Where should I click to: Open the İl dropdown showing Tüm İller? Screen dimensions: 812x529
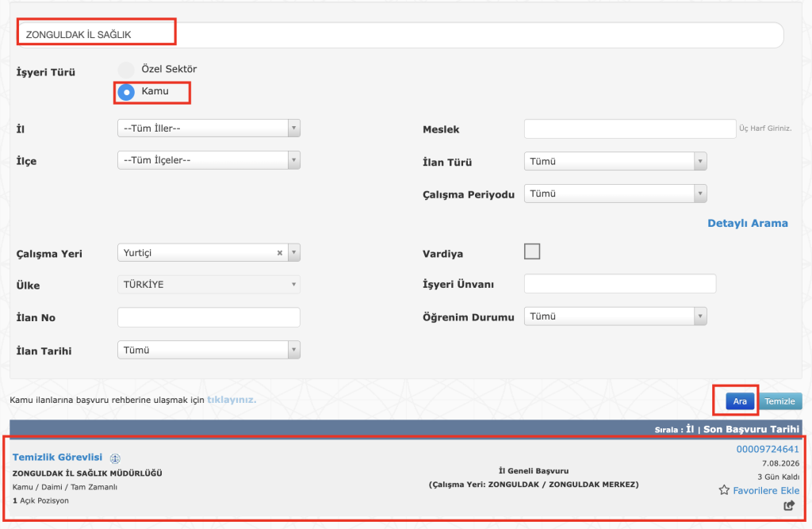click(x=209, y=128)
